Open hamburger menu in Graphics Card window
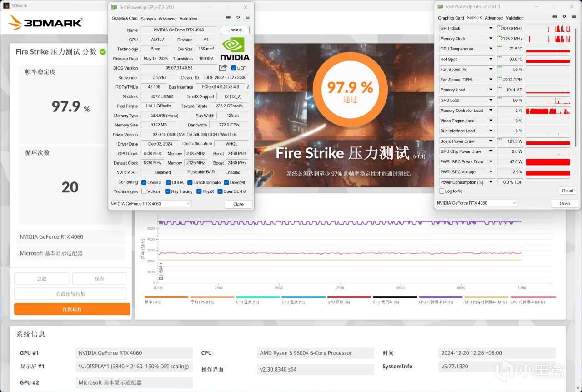582x392 pixels. tap(248, 17)
